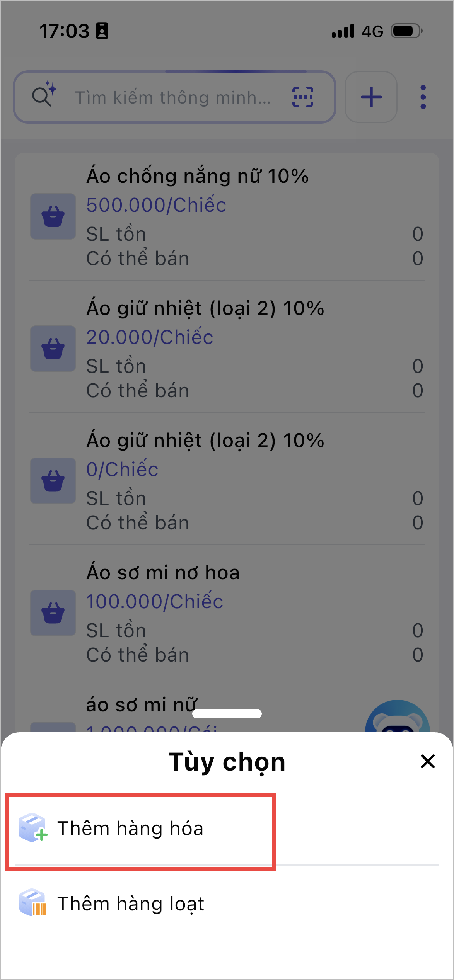Open the 20.000/Chiếc price link
Image resolution: width=454 pixels, height=980 pixels.
150,337
